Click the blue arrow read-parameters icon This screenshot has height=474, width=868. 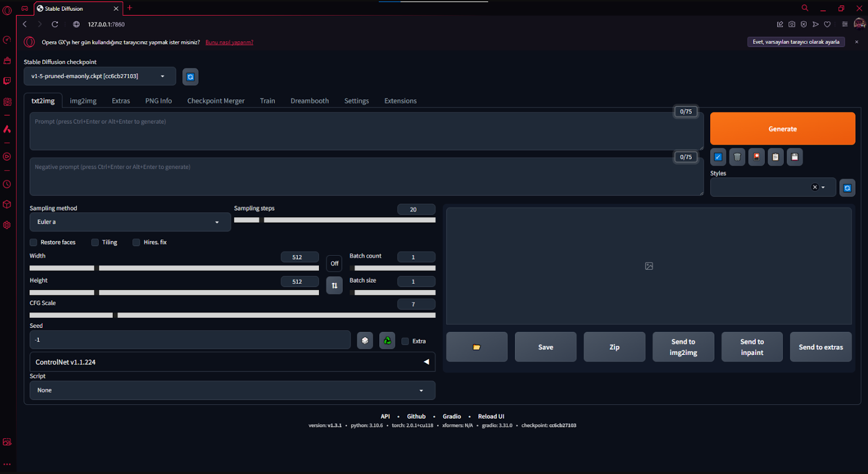click(x=718, y=157)
